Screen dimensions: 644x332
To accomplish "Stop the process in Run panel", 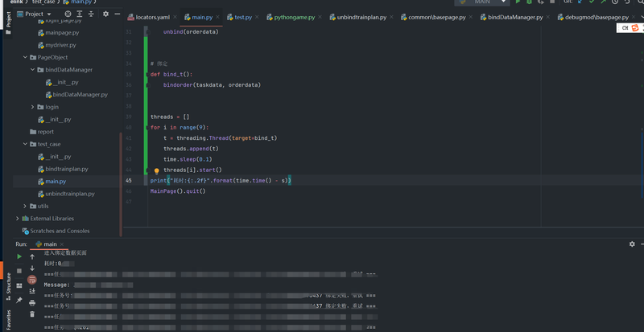I will point(19,271).
